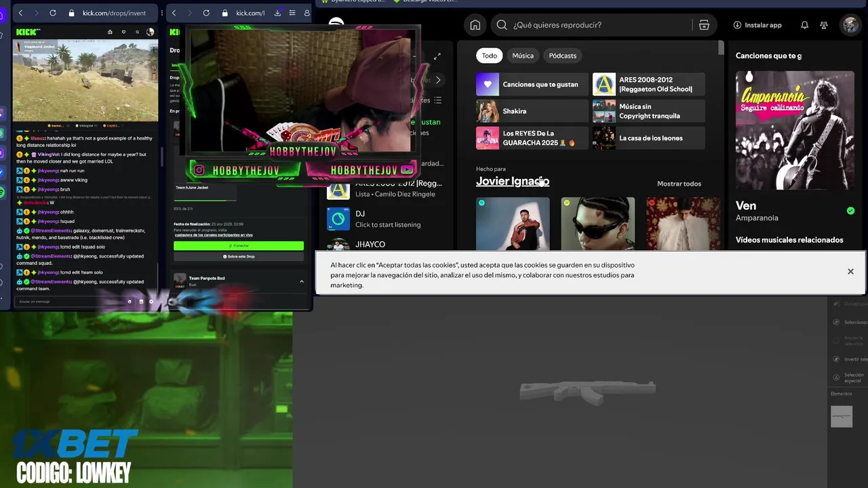Click Instalar app in Spotify header
This screenshot has height=488, width=868.
(757, 25)
